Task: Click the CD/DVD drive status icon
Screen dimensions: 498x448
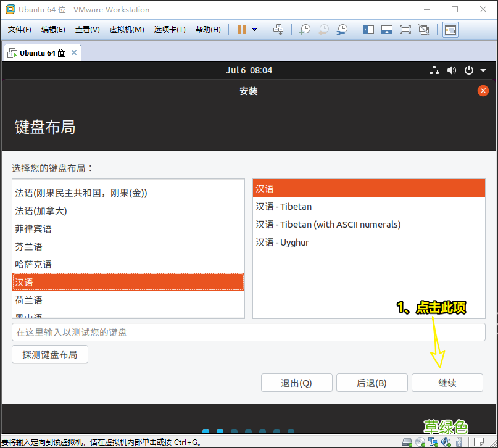Action: (420, 442)
